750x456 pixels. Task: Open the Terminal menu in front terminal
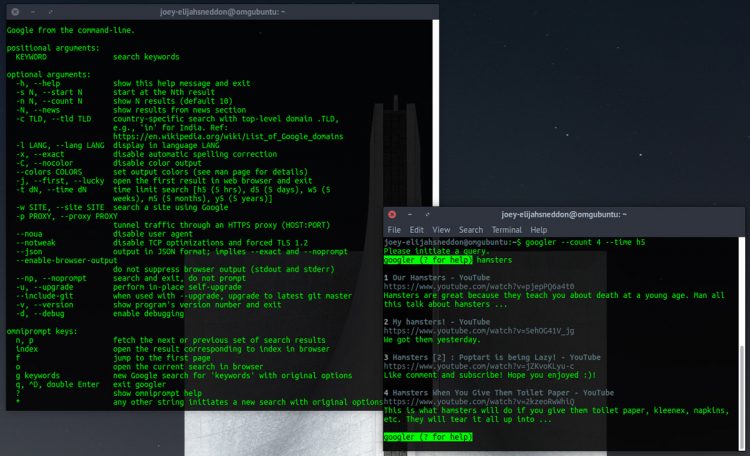tap(507, 230)
